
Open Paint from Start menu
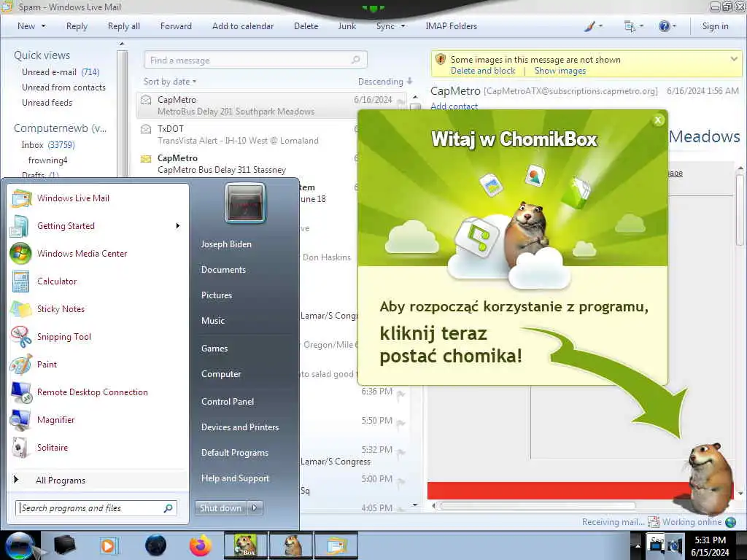pyautogui.click(x=47, y=364)
